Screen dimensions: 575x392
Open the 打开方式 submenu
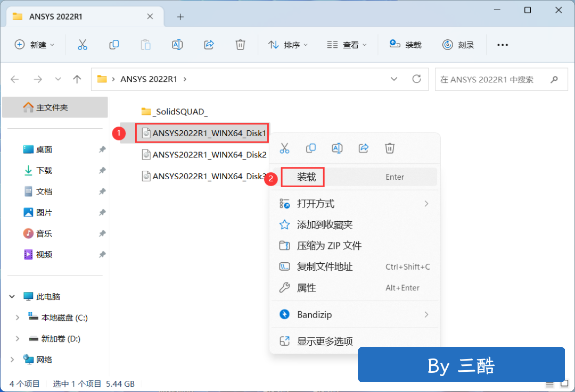point(355,204)
